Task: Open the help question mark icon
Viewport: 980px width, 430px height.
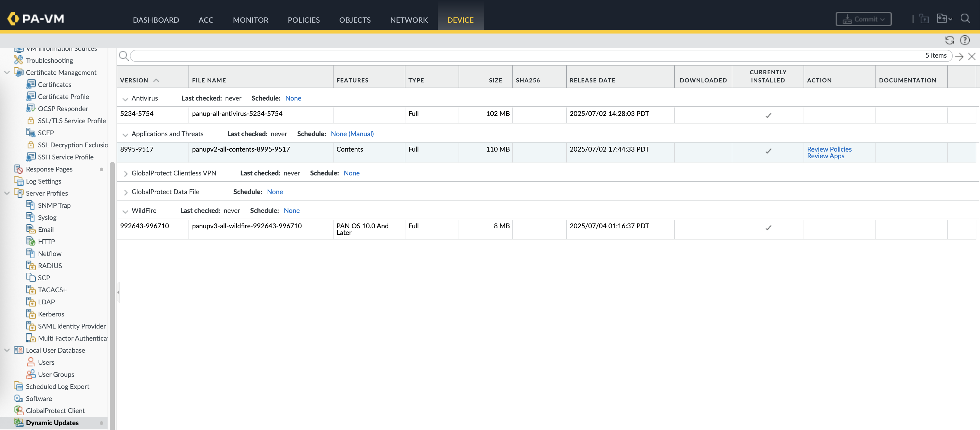Action: pos(964,40)
